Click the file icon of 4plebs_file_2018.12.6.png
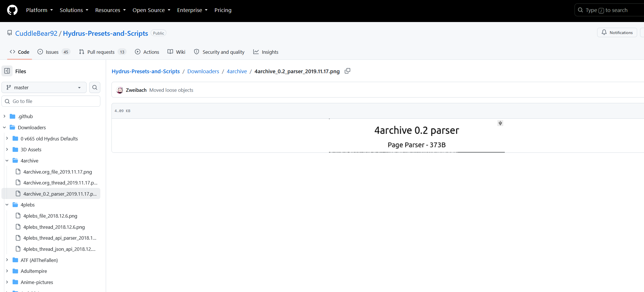The image size is (644, 292). coord(18,216)
